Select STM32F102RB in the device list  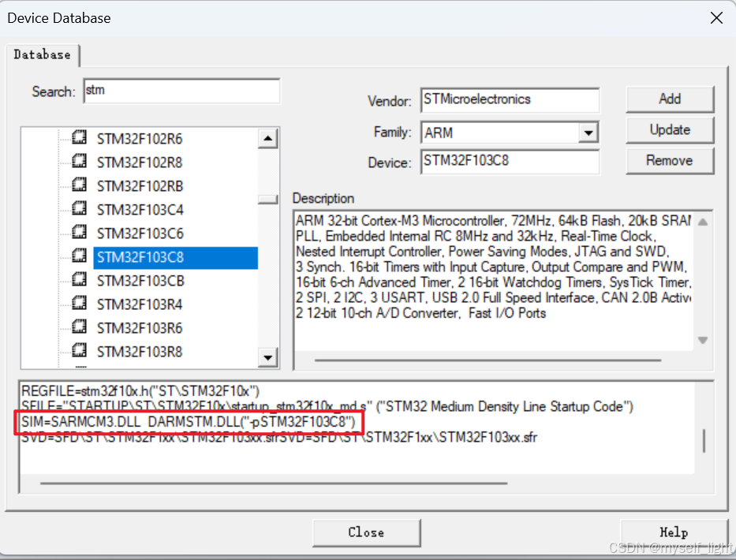(140, 186)
